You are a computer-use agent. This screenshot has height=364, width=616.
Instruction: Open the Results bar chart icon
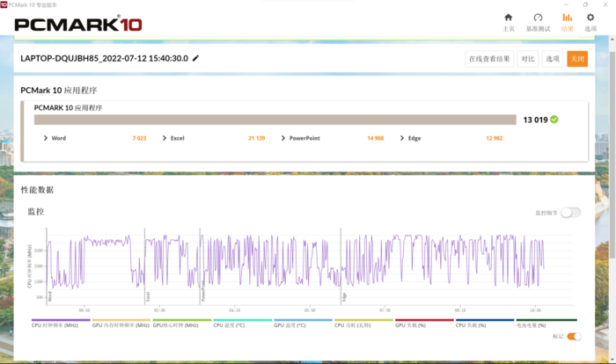(567, 18)
